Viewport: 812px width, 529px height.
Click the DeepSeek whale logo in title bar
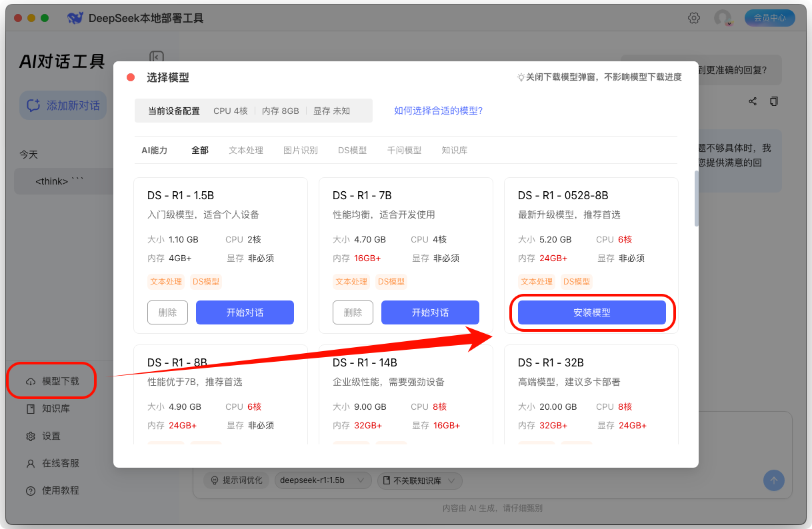[75, 18]
